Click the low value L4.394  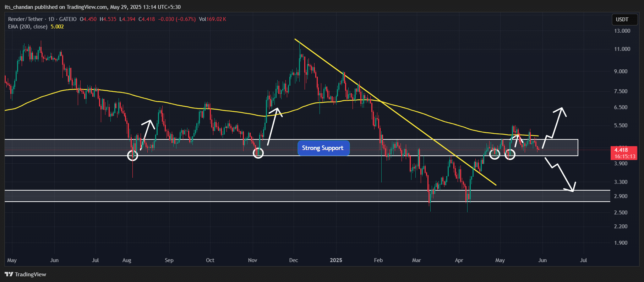coord(127,19)
